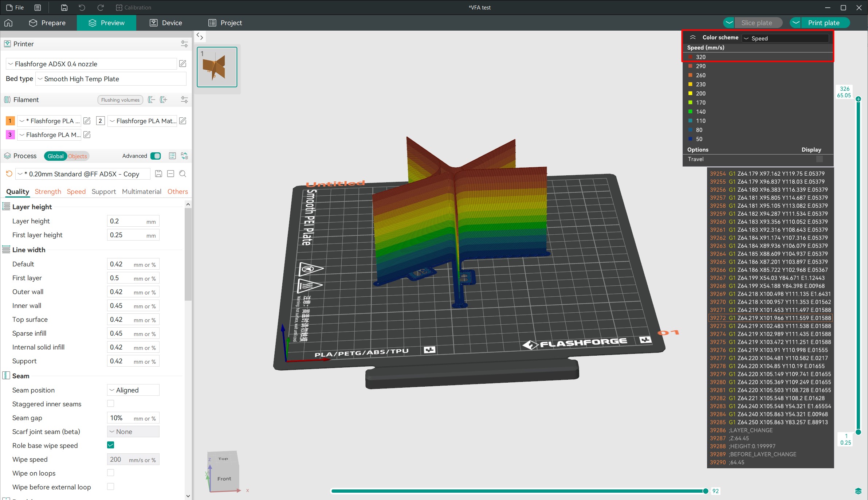Screen dimensions: 868x500
Task: Open the Bed type dropdown
Action: click(x=111, y=79)
